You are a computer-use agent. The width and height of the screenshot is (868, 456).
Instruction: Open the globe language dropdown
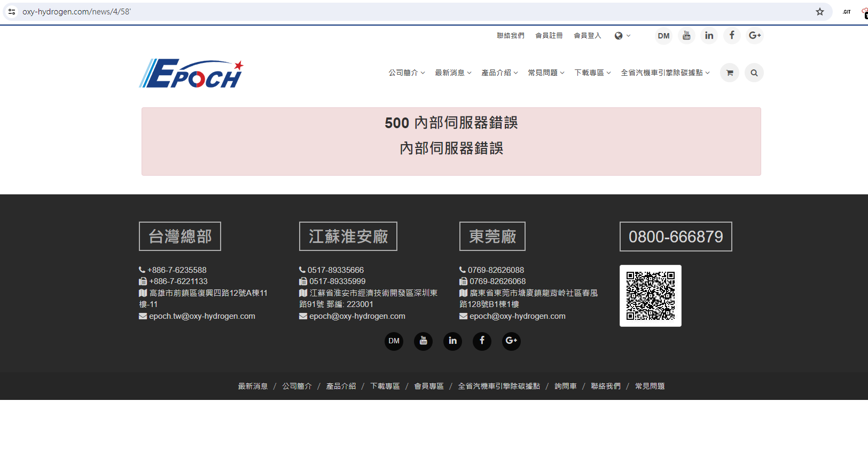coord(622,36)
